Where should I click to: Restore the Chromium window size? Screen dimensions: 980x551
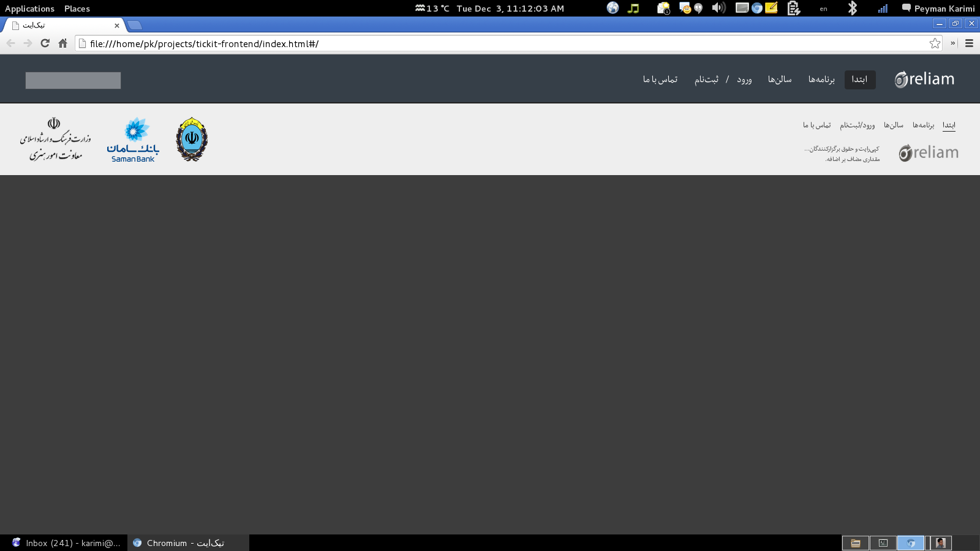coord(956,23)
